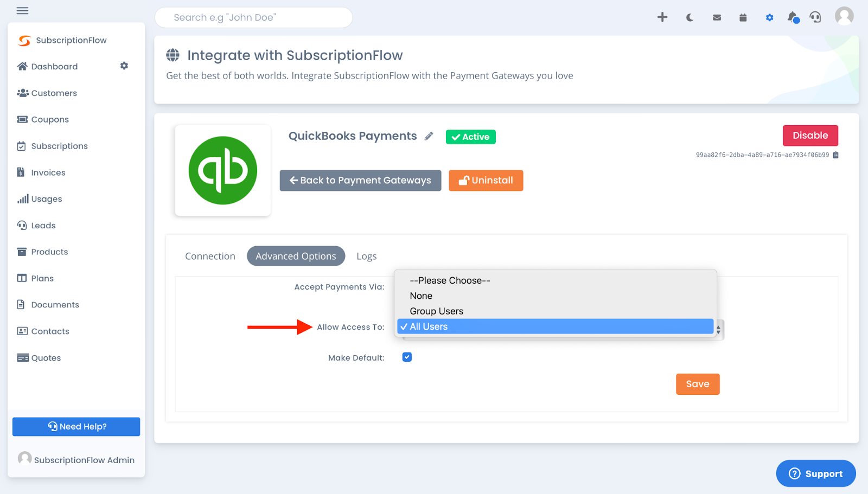The height and width of the screenshot is (494, 868).
Task: Toggle the Make Default checkbox
Action: point(407,357)
